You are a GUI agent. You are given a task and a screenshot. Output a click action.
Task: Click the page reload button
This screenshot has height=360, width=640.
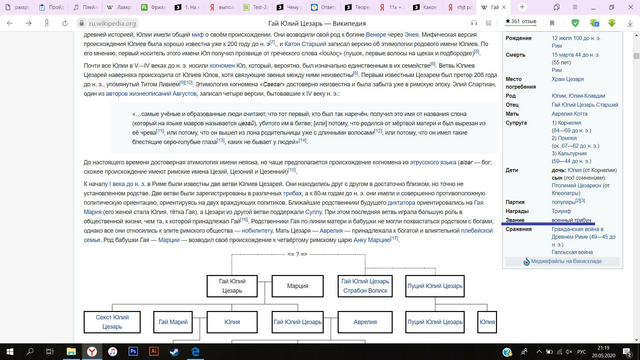point(65,23)
